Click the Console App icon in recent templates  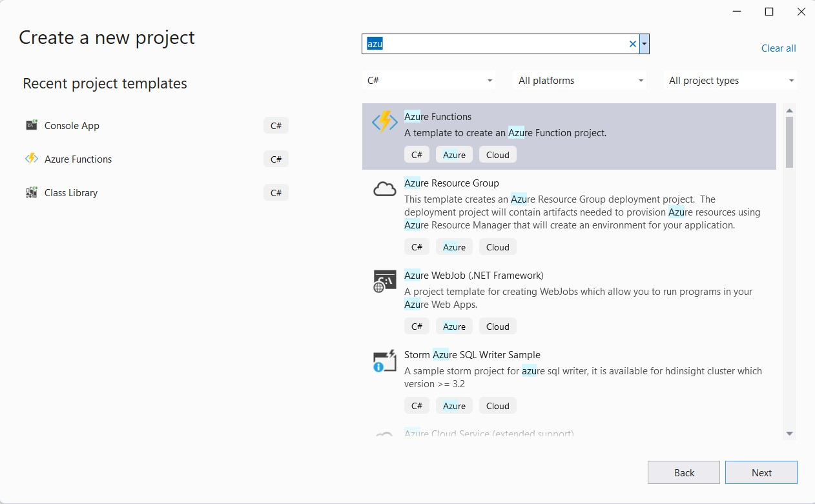coord(32,125)
